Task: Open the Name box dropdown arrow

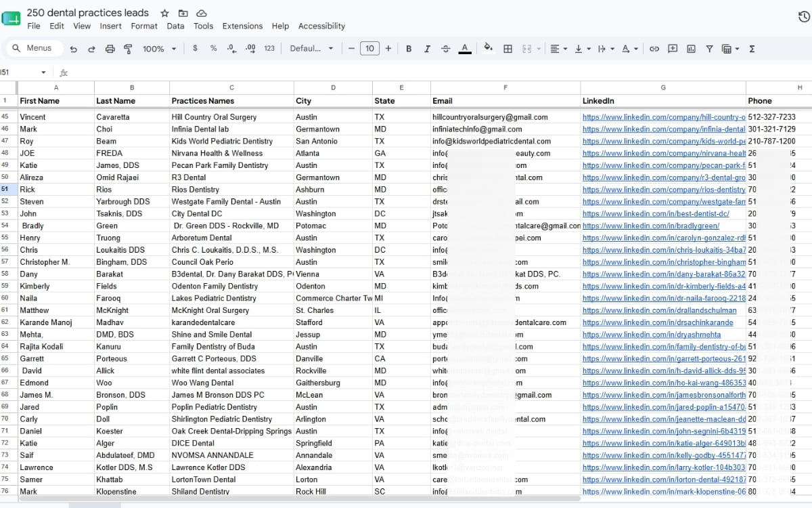Action: [43, 72]
